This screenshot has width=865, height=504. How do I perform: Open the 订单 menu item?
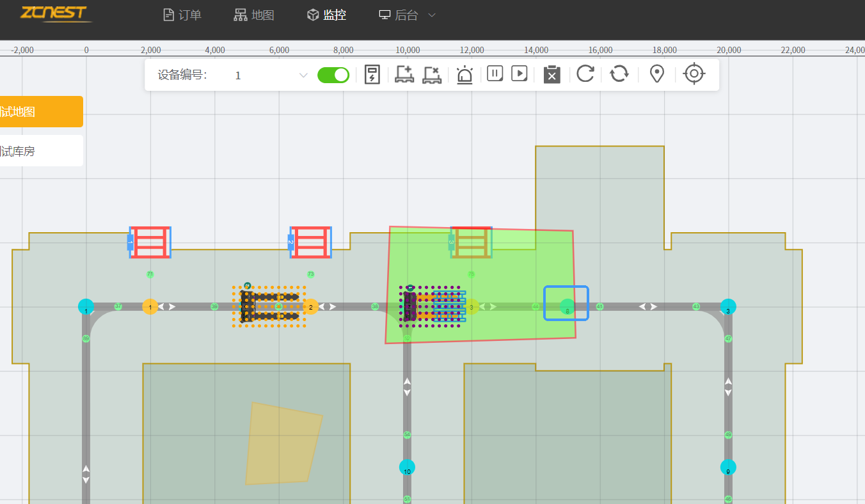(x=182, y=15)
